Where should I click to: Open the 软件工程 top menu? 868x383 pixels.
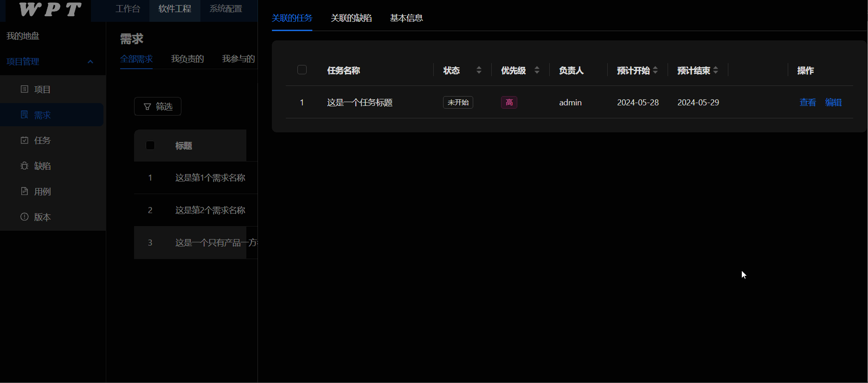click(175, 9)
